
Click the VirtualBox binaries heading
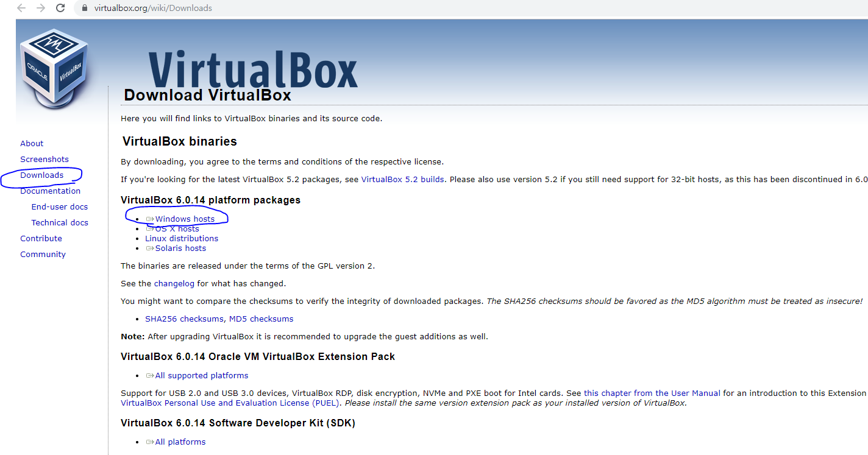pos(179,141)
